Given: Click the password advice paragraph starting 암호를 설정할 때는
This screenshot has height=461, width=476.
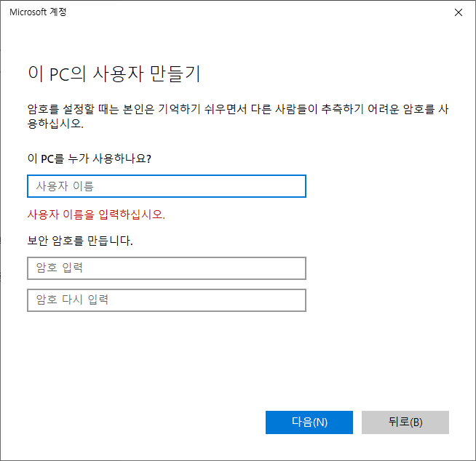Looking at the screenshot, I should (x=238, y=116).
